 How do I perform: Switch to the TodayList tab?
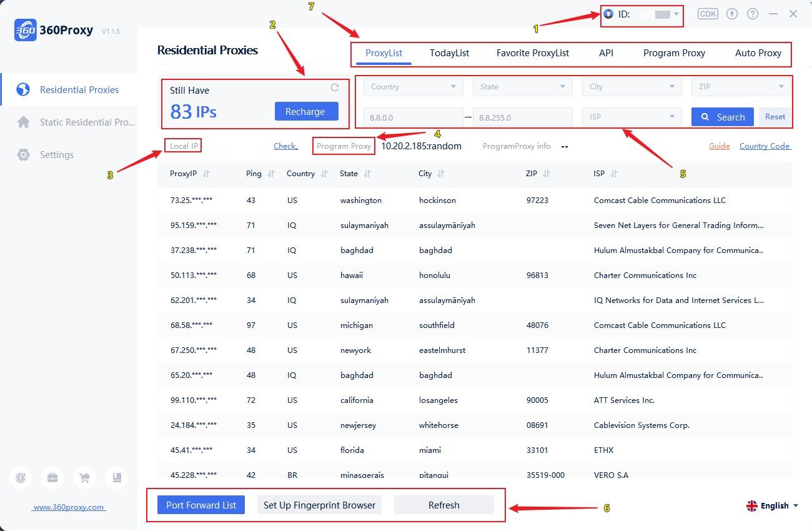449,53
